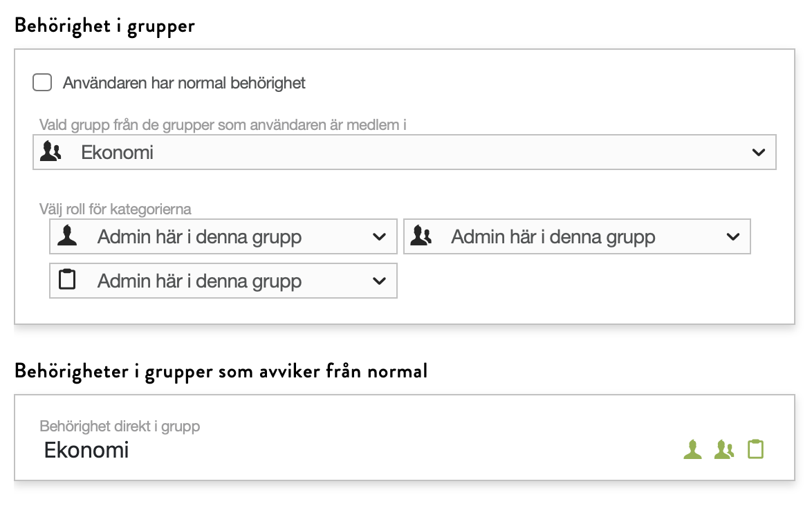The height and width of the screenshot is (506, 812).
Task: Click the 'Behörighet i grupper' heading
Action: 104,26
